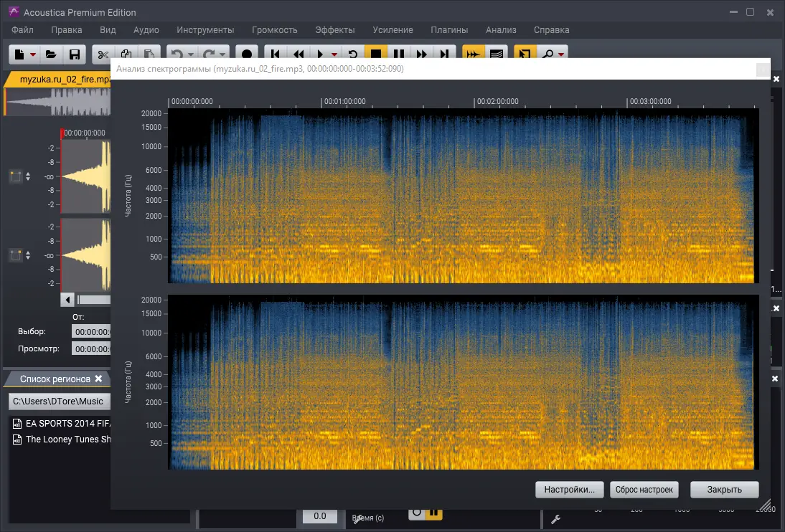Open the Правка menu

(x=67, y=30)
